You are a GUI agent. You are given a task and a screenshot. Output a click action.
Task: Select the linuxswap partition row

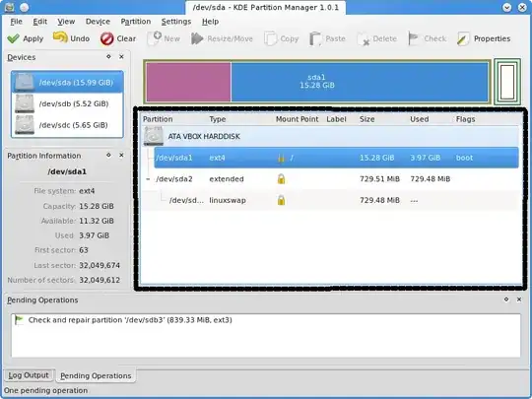(331, 200)
